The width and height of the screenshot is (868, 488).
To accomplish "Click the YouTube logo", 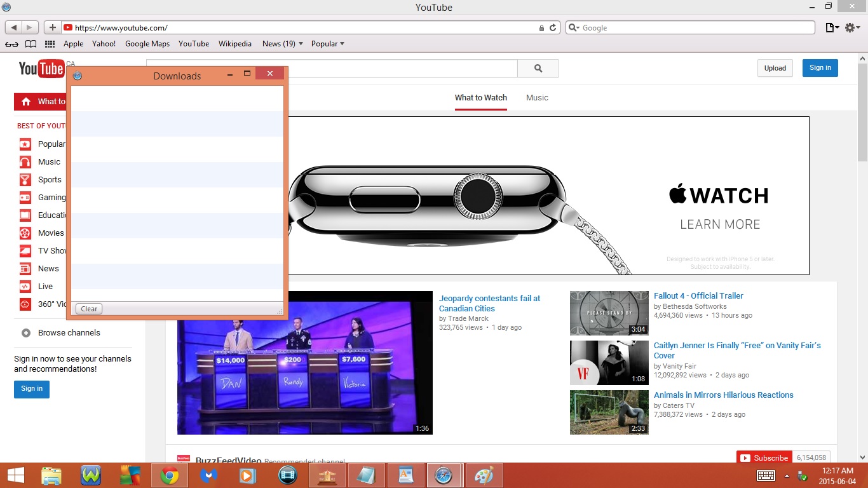I will point(41,68).
